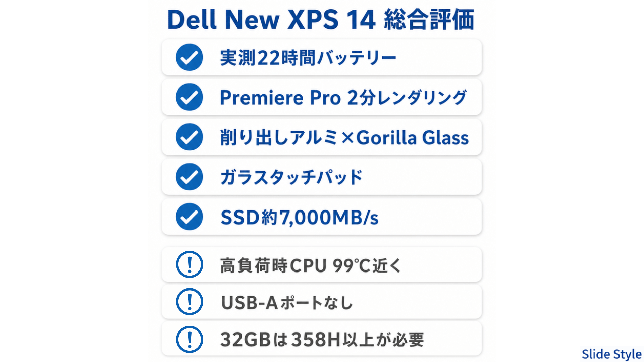Click the Slide Style watermark

tap(611, 354)
